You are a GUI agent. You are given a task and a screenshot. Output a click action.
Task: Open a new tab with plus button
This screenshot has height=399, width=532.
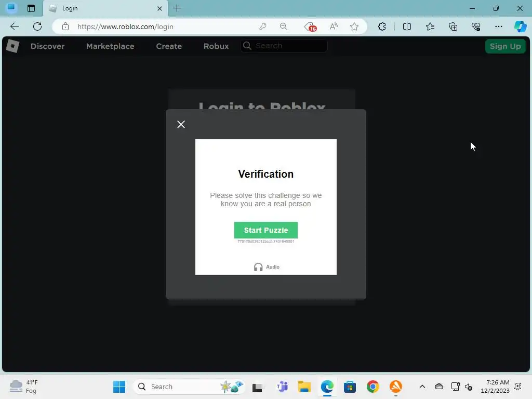(177, 8)
